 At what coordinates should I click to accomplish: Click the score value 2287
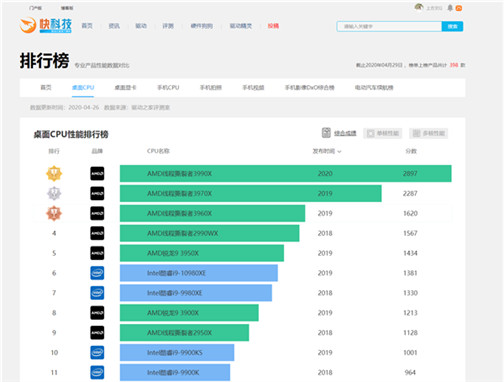[x=410, y=193]
